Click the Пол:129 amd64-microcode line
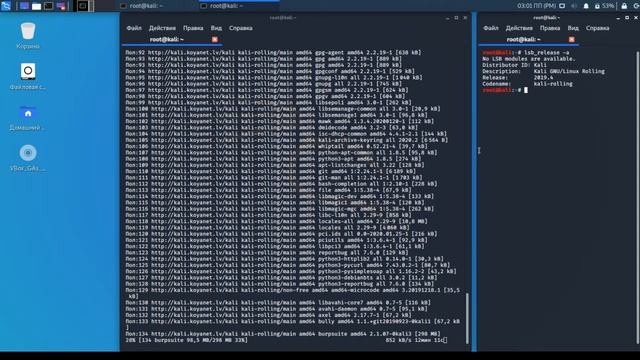The width and height of the screenshot is (640, 360). [x=292, y=293]
